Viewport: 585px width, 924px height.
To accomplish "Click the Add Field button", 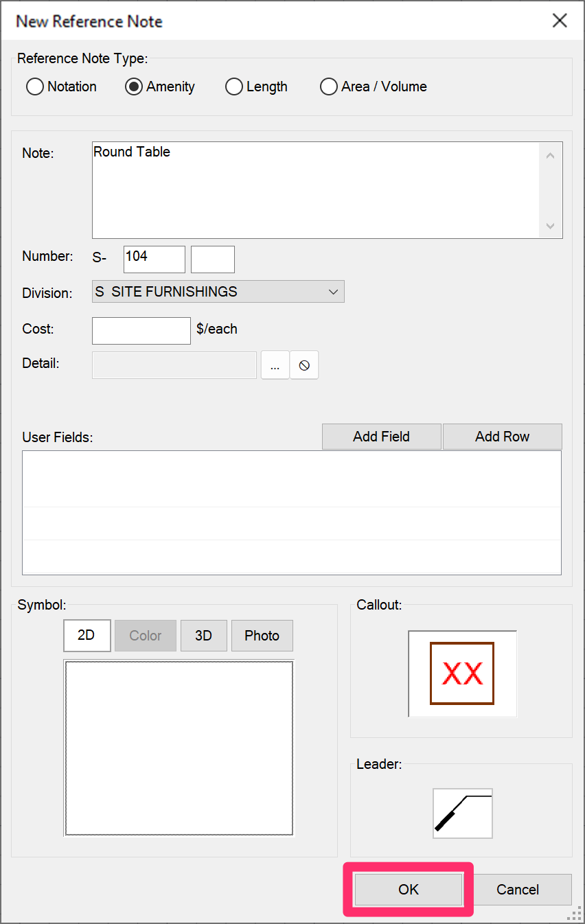I will (x=382, y=437).
